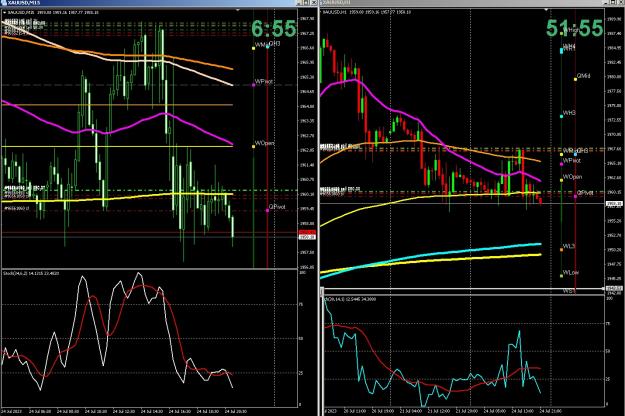Minimize the XAUUSD,M15 chart window
Viewport: 625px width, 416px height.
(x=299, y=2)
